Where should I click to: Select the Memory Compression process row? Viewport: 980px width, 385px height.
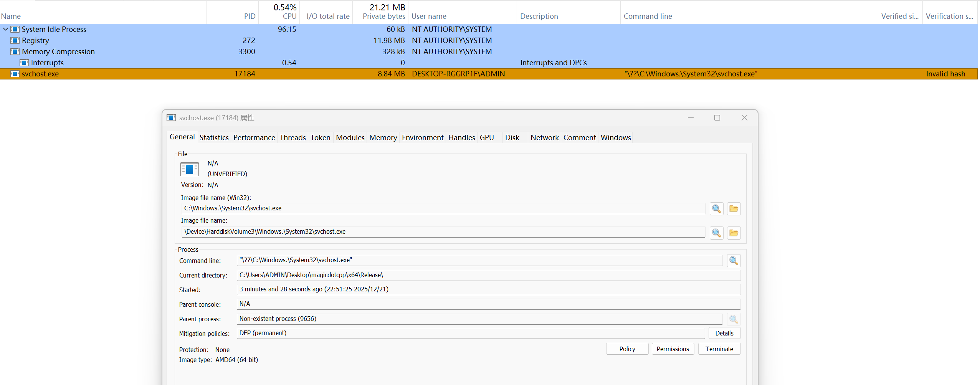tap(58, 51)
